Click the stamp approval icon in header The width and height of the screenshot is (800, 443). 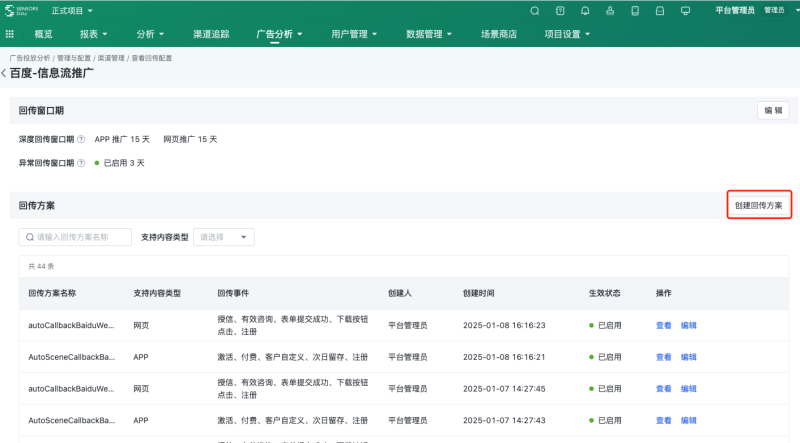pyautogui.click(x=610, y=11)
